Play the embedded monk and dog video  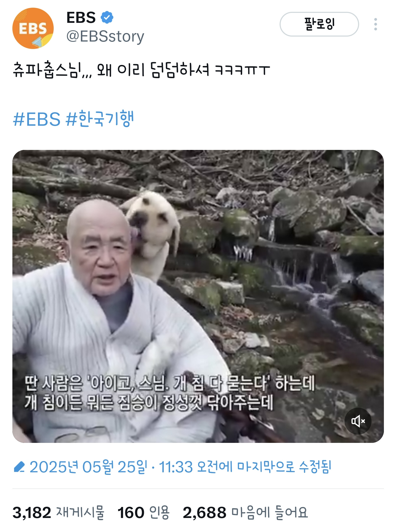point(198,296)
